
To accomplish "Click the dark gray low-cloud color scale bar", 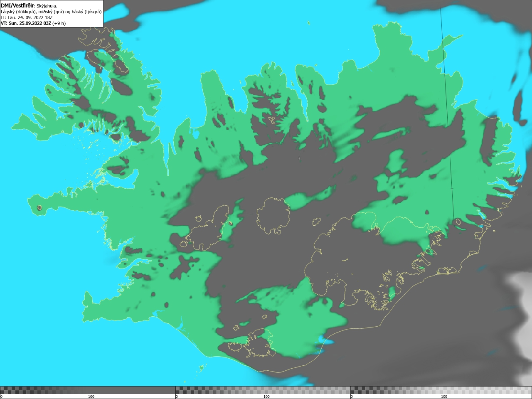I will tap(88, 390).
